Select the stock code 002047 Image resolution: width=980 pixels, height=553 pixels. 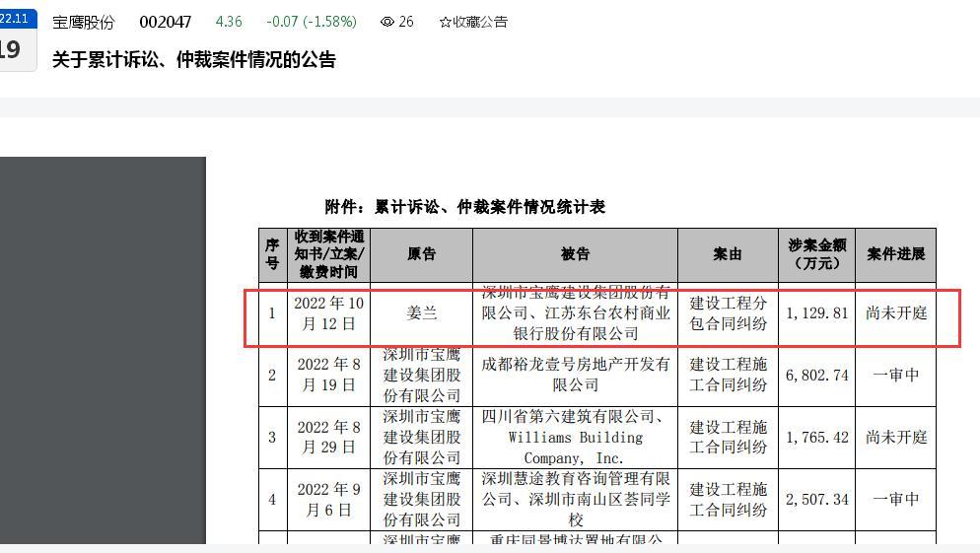pyautogui.click(x=165, y=22)
